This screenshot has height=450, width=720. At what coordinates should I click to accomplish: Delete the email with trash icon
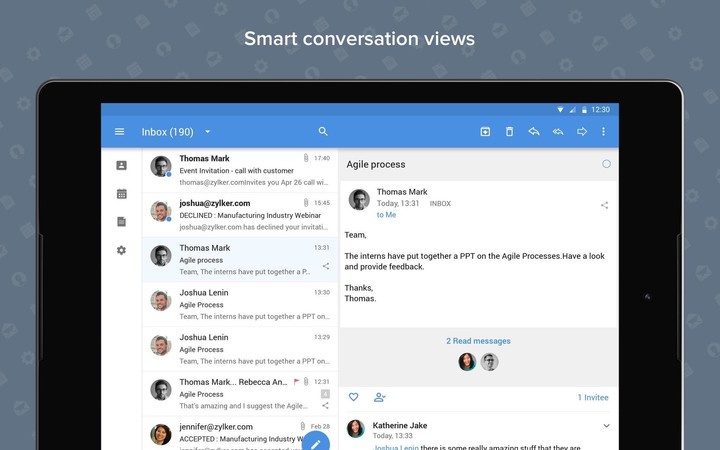[x=509, y=132]
